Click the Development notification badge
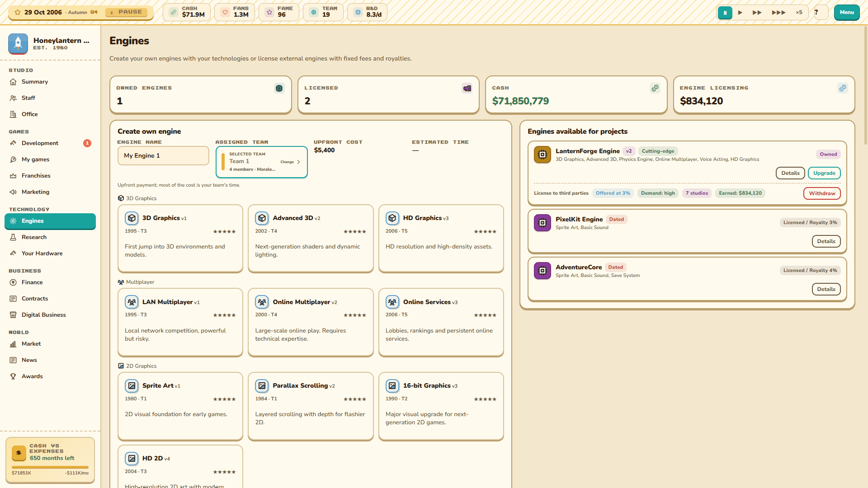This screenshot has height=488, width=868. point(87,143)
